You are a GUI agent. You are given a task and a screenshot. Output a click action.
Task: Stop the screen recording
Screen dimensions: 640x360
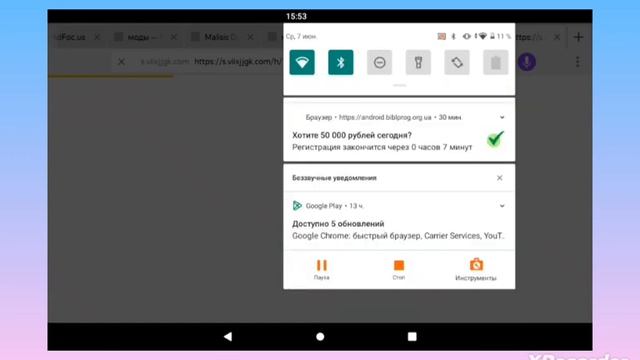click(399, 269)
